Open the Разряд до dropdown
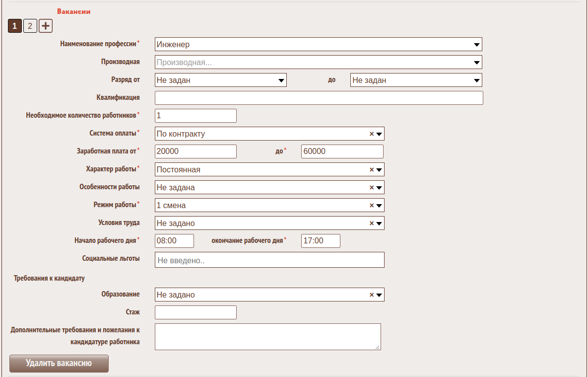 pos(477,80)
